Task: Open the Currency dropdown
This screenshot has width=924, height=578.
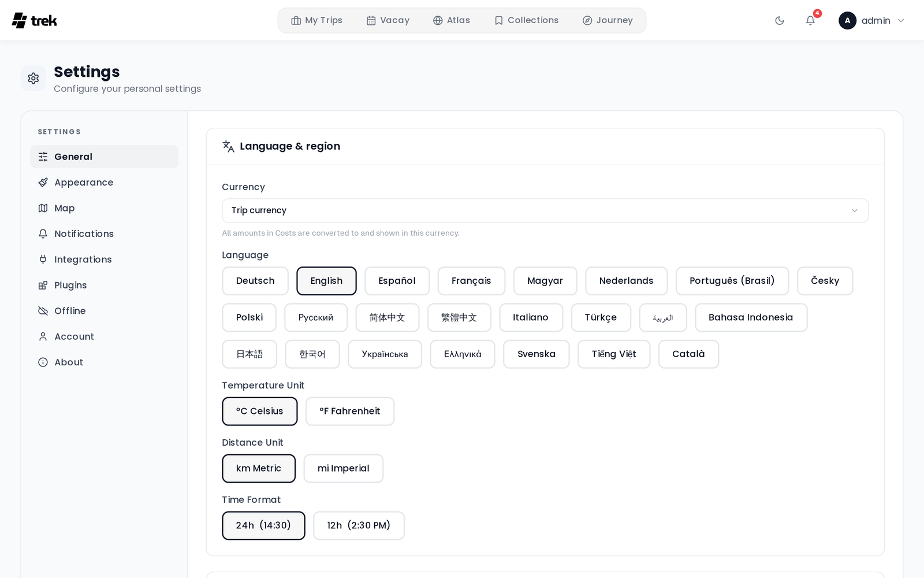Action: point(545,210)
